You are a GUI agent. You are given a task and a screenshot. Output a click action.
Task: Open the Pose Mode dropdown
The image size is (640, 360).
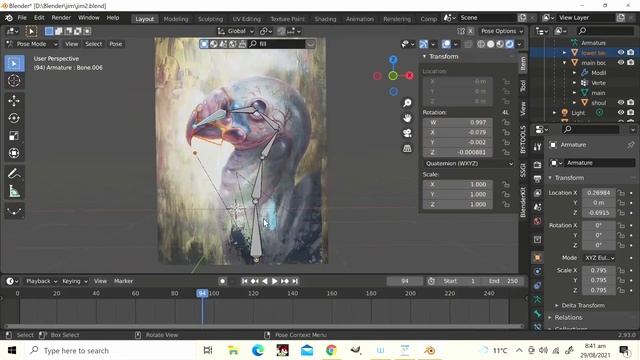(32, 44)
